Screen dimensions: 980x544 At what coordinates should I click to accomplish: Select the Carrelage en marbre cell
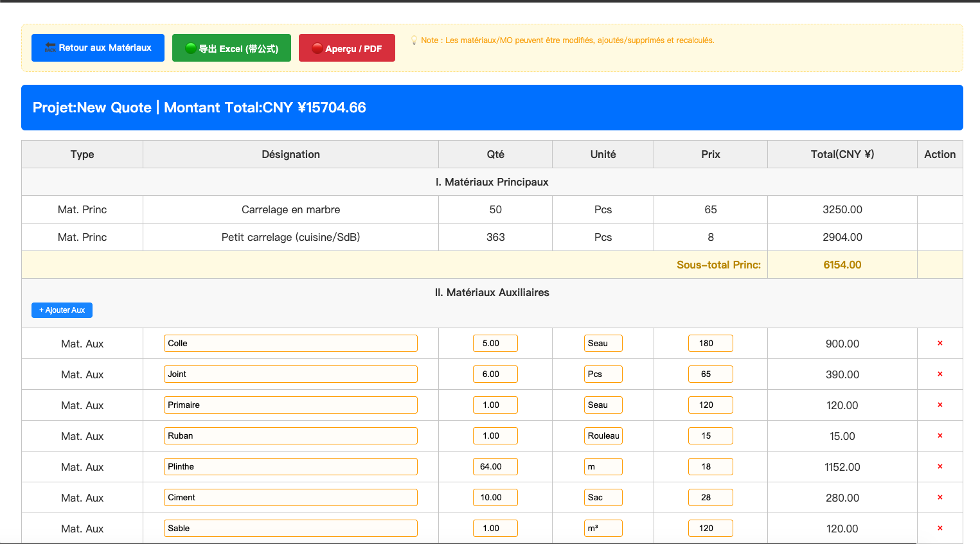click(x=290, y=210)
